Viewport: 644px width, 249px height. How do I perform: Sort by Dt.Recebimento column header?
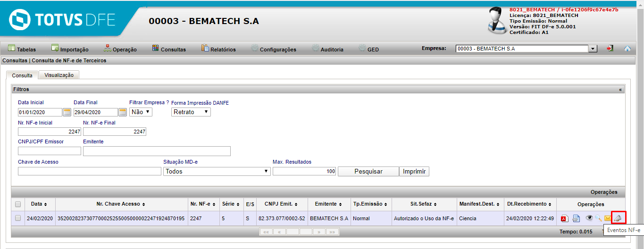coord(529,204)
